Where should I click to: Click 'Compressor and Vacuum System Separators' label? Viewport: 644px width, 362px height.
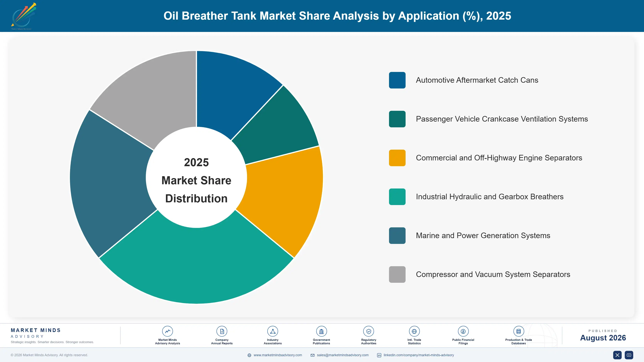tap(493, 274)
